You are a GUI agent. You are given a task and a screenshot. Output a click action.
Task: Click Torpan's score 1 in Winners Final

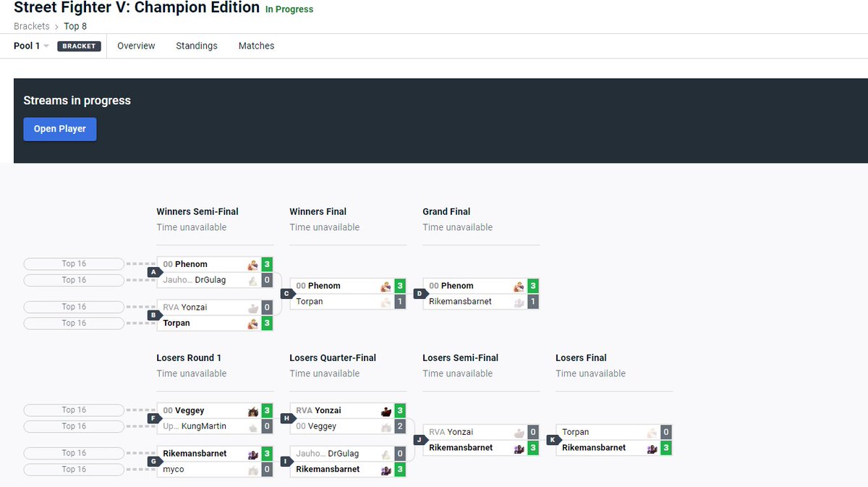click(400, 302)
